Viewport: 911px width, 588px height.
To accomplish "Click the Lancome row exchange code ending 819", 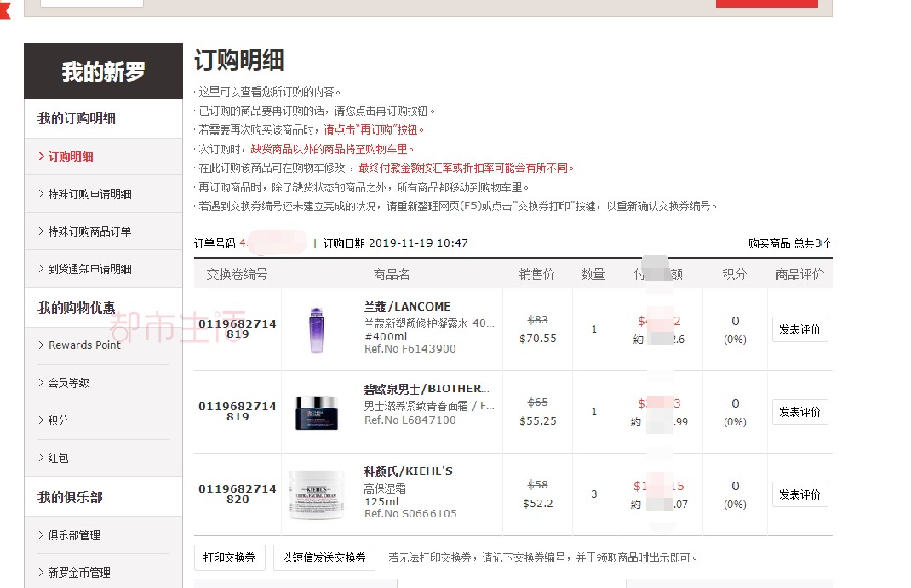I will [238, 328].
